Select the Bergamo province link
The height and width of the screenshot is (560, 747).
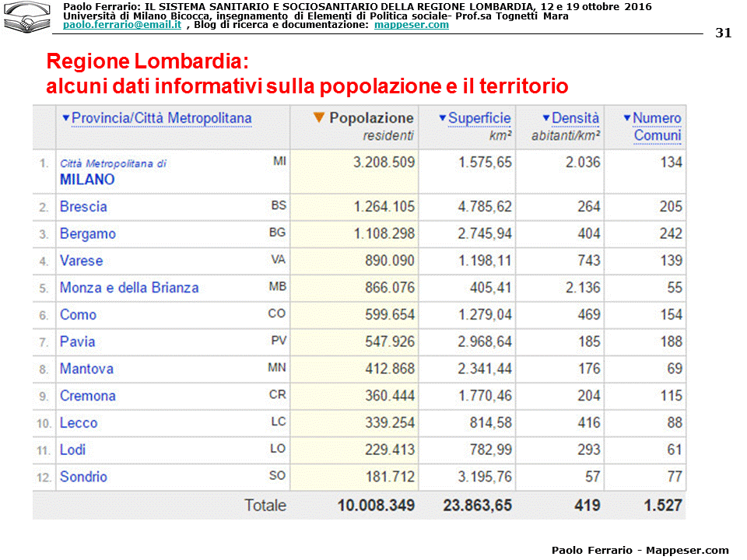point(87,234)
